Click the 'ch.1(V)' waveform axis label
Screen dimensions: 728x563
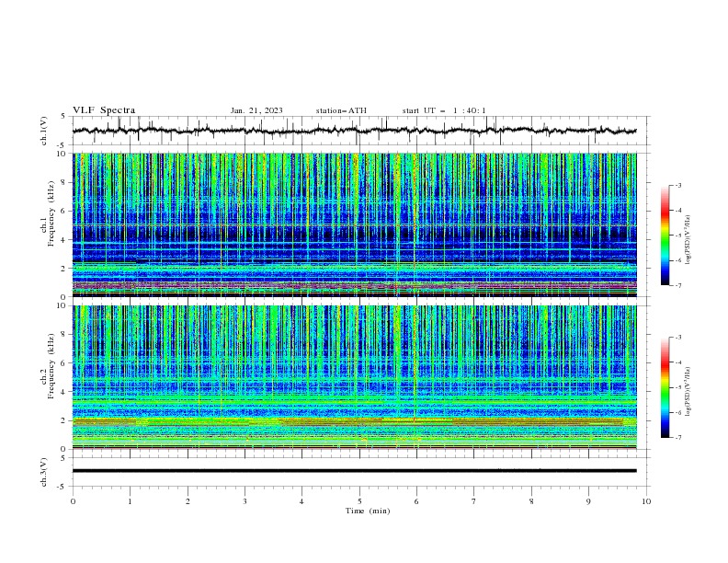[44, 131]
